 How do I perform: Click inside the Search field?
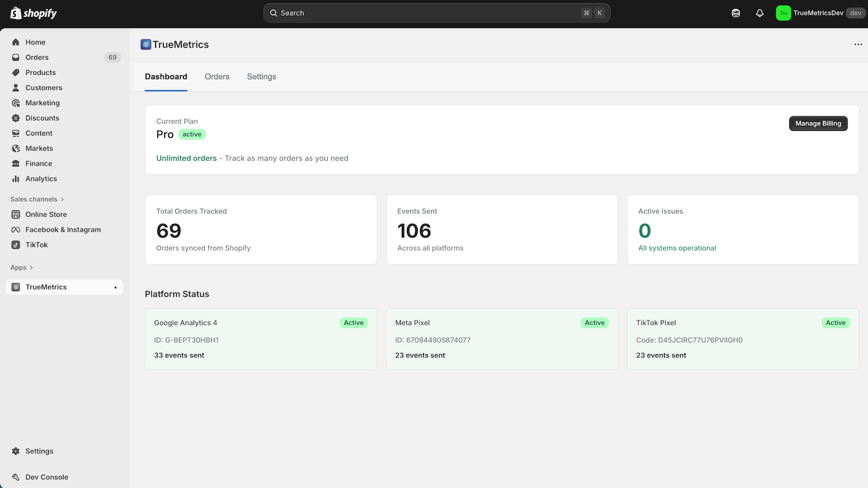[x=434, y=12]
